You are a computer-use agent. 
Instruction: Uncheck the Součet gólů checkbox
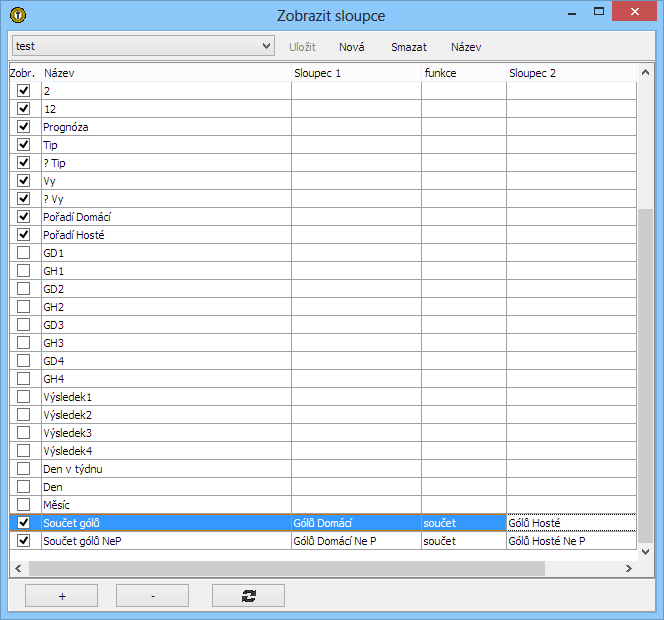tap(23, 523)
